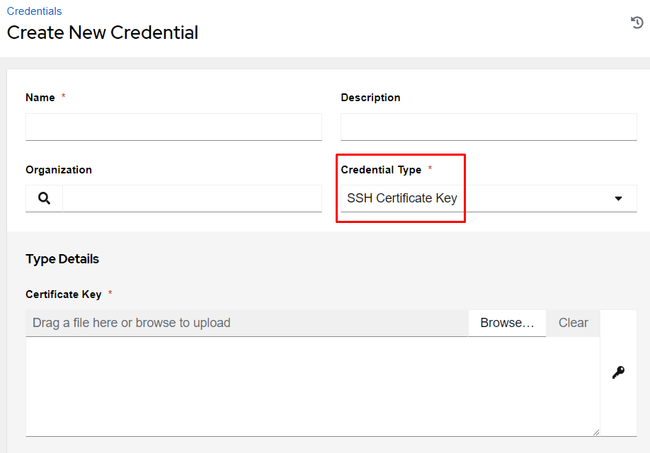This screenshot has height=453, width=650.
Task: Click inside the Certificate Key text area
Action: tap(313, 386)
